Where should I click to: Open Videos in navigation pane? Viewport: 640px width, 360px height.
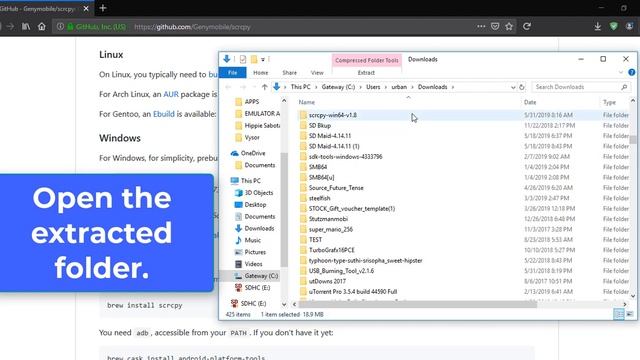(253, 264)
